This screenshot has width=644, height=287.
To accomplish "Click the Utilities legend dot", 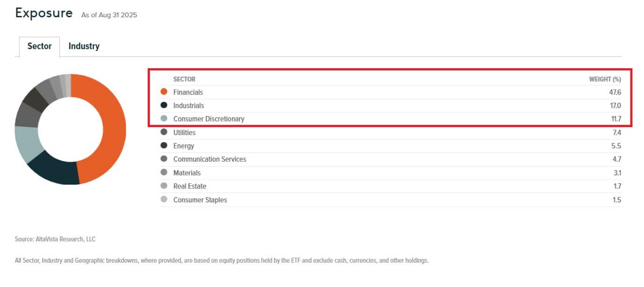I will (x=164, y=132).
